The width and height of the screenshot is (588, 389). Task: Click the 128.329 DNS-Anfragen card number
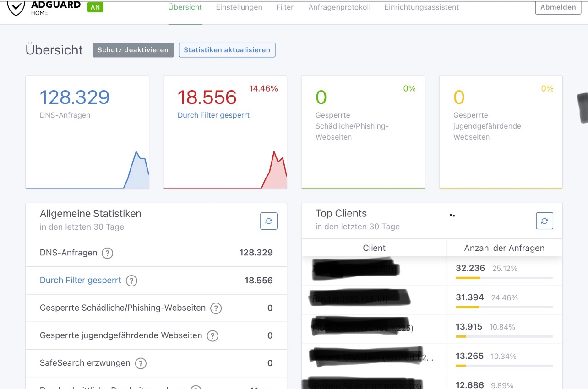pos(75,97)
